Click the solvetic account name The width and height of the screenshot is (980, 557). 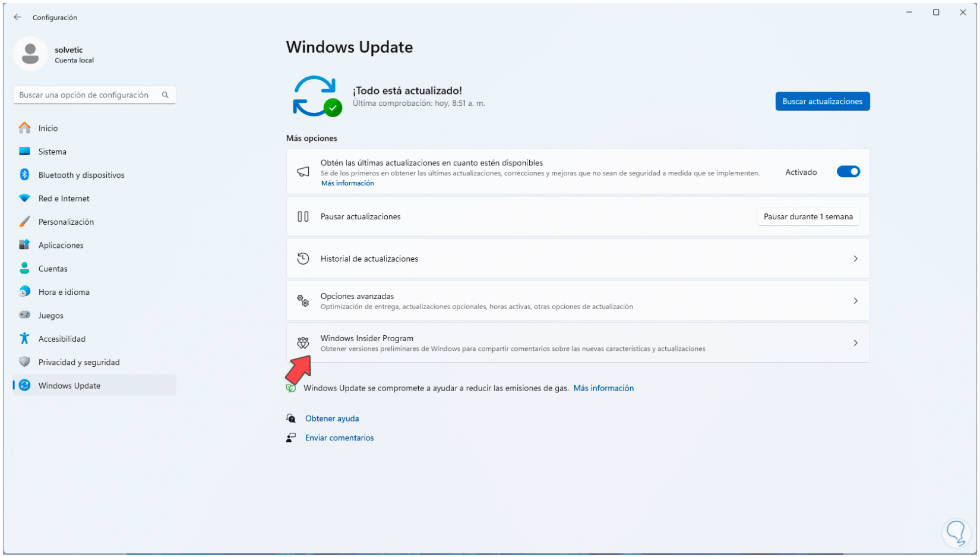(69, 50)
